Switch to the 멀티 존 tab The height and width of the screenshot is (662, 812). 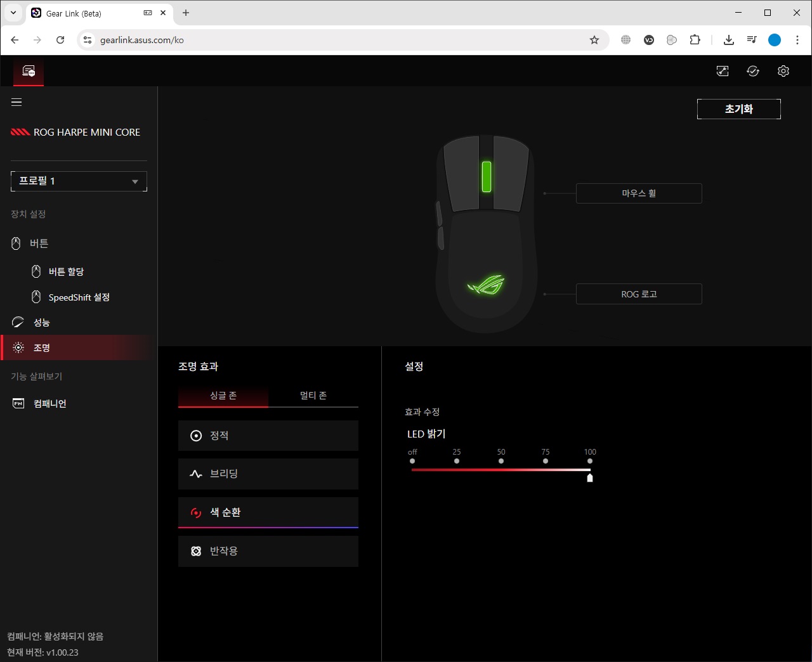tap(313, 396)
